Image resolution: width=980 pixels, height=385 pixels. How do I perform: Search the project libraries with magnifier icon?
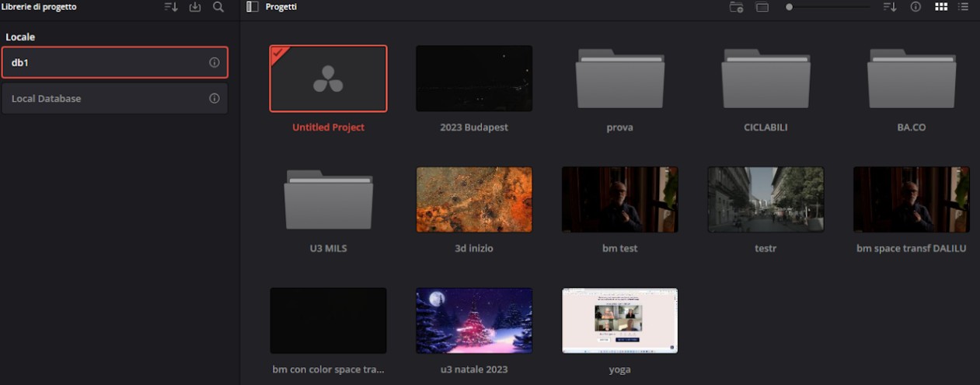pyautogui.click(x=218, y=7)
